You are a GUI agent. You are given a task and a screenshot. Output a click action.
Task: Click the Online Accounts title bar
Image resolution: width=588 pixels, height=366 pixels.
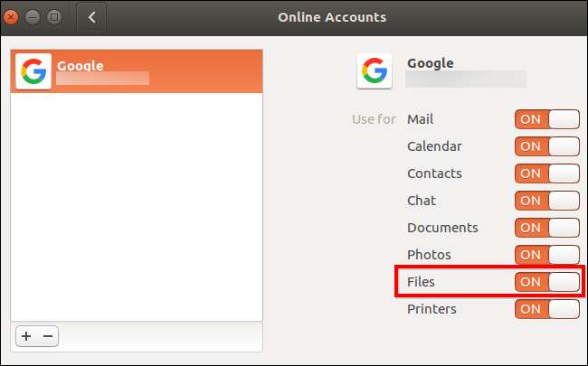click(x=331, y=17)
